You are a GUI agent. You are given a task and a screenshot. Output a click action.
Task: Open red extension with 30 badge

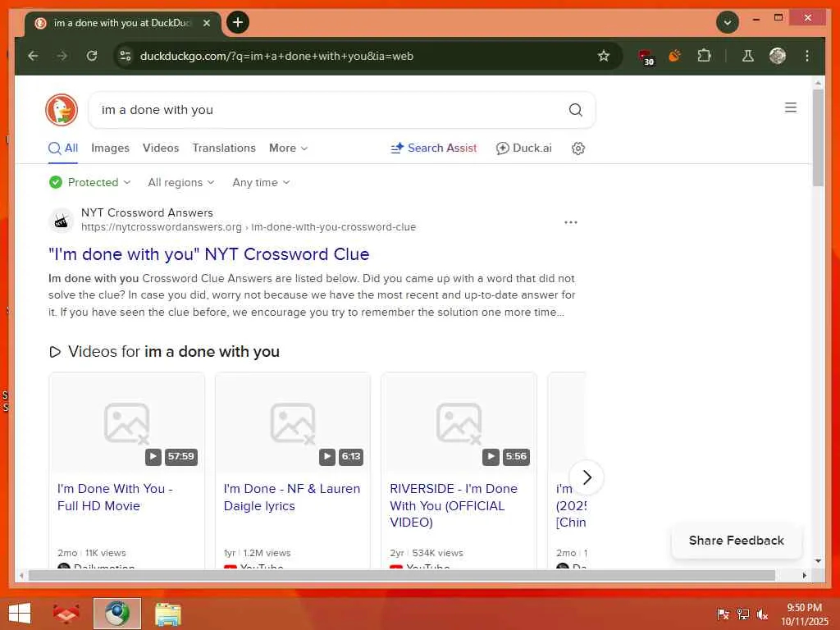646,57
